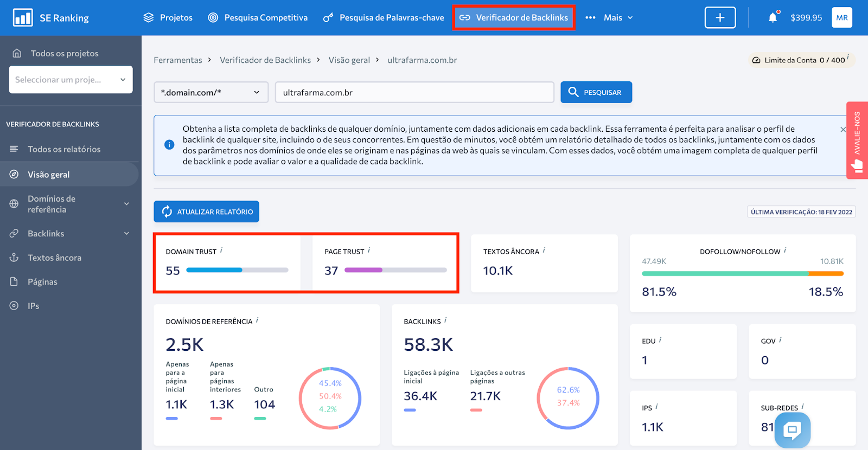868x450 pixels.
Task: Click the Backlinks link icon in sidebar
Action: coord(14,234)
